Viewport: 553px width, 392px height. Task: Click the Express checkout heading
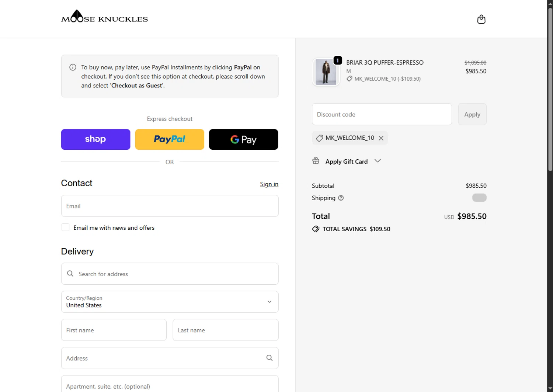click(170, 119)
